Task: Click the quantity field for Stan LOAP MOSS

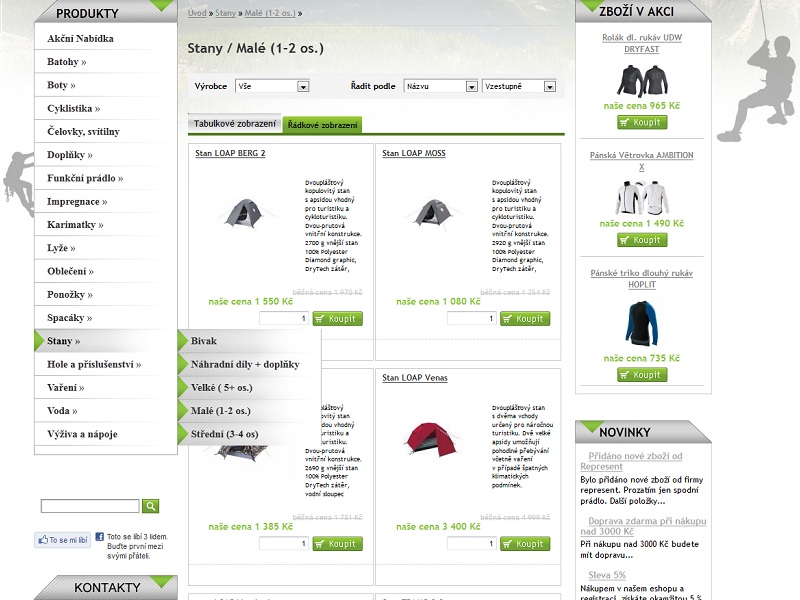Action: (471, 319)
